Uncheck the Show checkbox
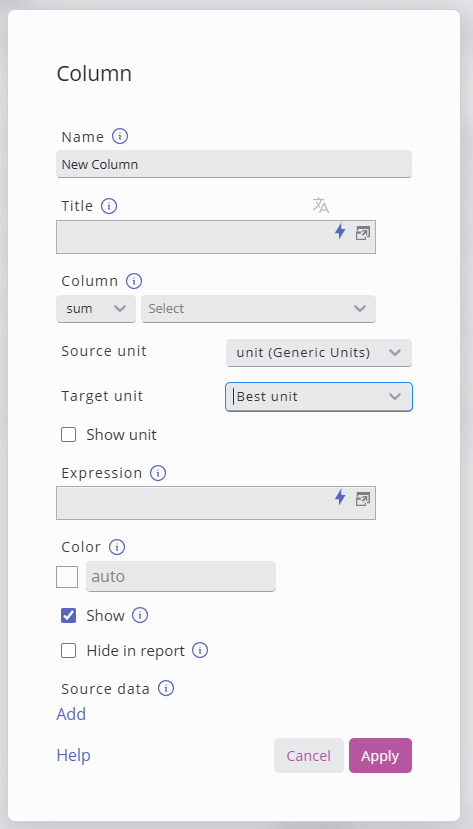The width and height of the screenshot is (473, 829). (x=69, y=615)
